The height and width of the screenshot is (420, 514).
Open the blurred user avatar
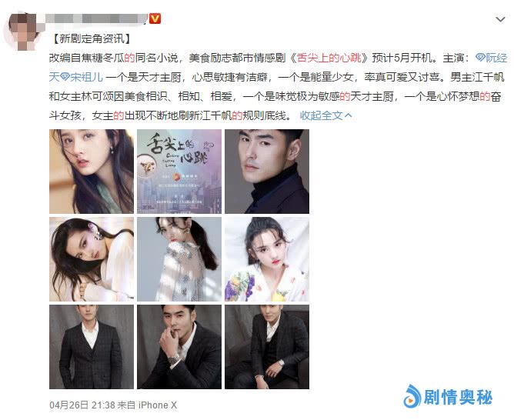[22, 31]
